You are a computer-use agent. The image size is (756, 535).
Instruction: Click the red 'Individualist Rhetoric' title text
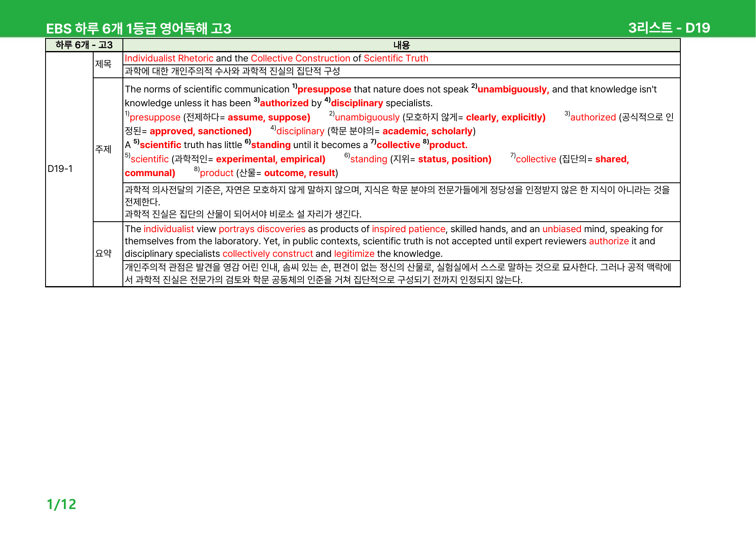coord(169,59)
